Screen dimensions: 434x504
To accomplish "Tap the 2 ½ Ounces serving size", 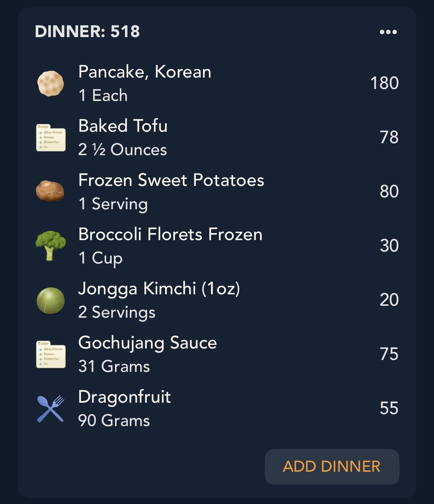I will 123,150.
